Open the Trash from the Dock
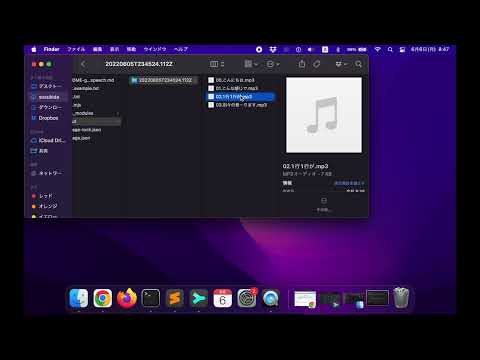The image size is (480, 360). (401, 298)
